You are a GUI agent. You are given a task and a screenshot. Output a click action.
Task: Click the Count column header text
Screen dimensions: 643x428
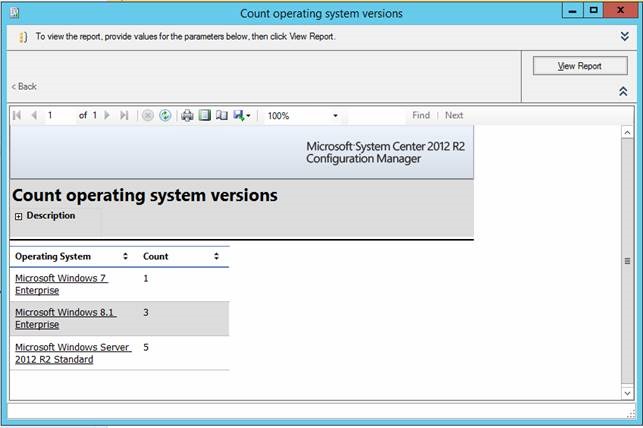coord(155,256)
